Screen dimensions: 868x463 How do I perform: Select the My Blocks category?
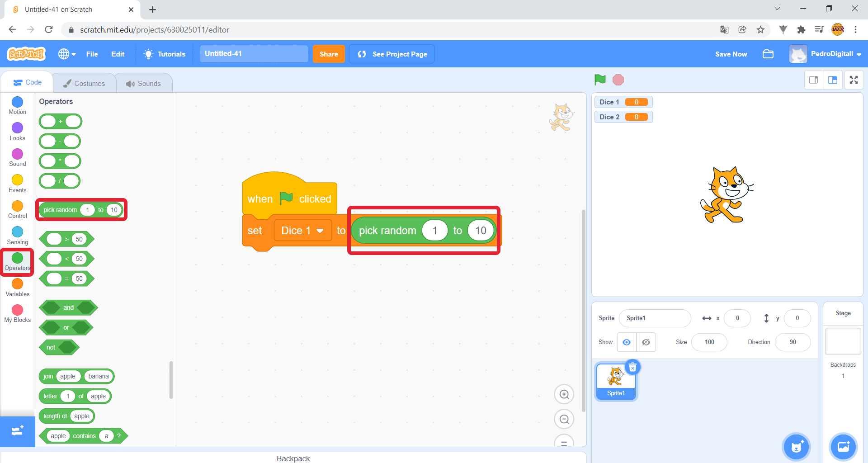[x=18, y=314]
